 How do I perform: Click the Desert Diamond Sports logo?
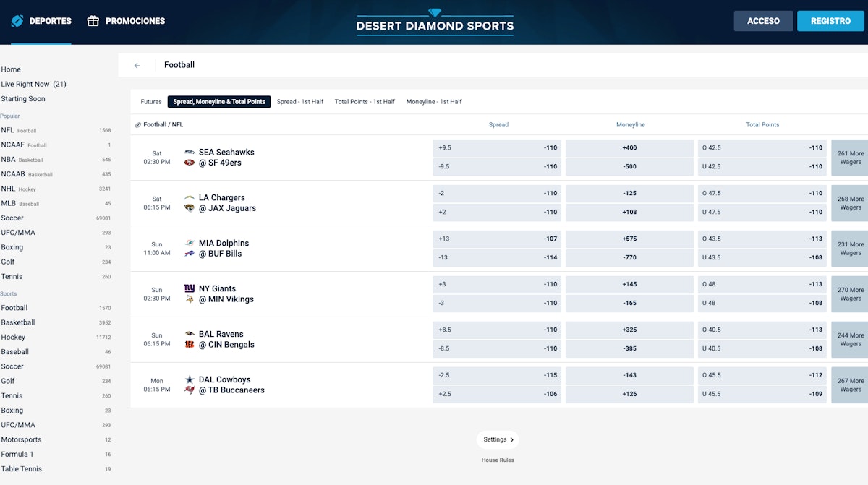(x=435, y=22)
